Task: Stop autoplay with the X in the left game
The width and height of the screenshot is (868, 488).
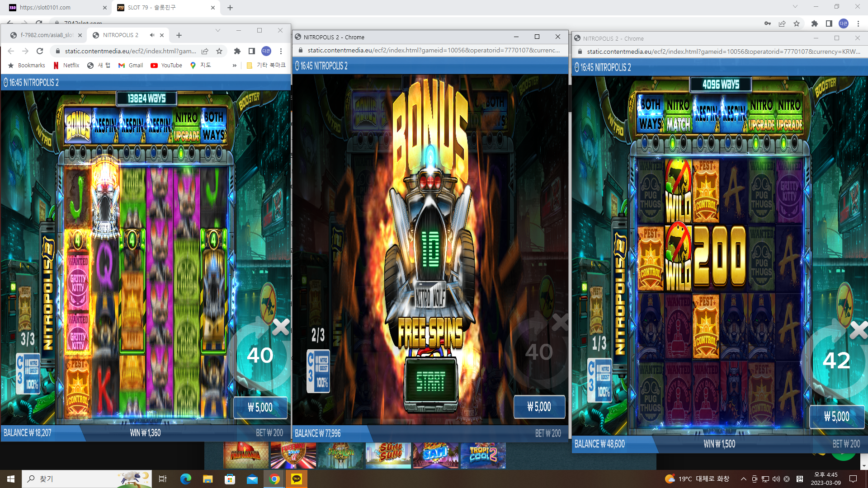Action: click(x=281, y=327)
